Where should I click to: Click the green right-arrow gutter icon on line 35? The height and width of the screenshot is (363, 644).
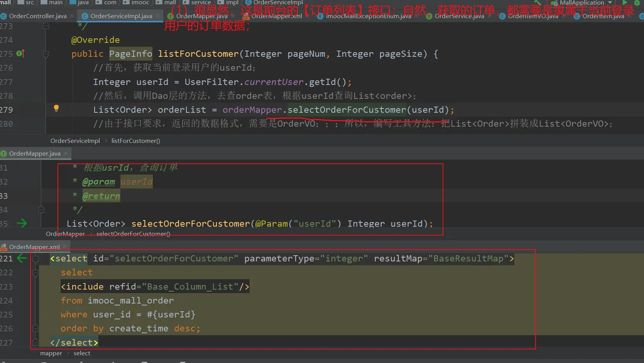click(22, 223)
